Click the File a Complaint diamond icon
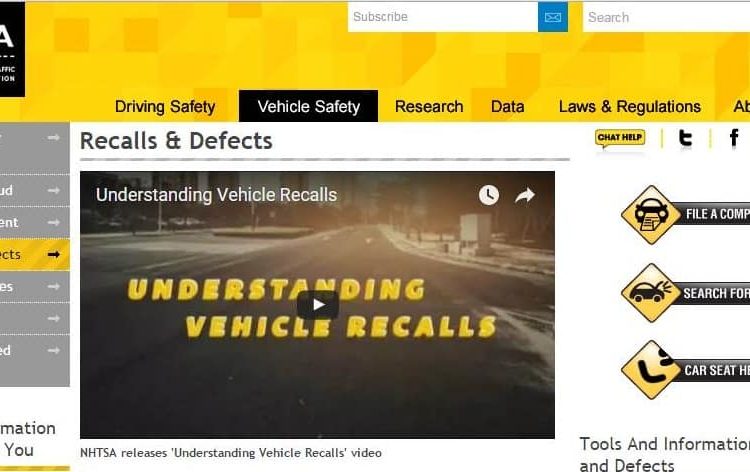The width and height of the screenshot is (750, 472). click(651, 215)
